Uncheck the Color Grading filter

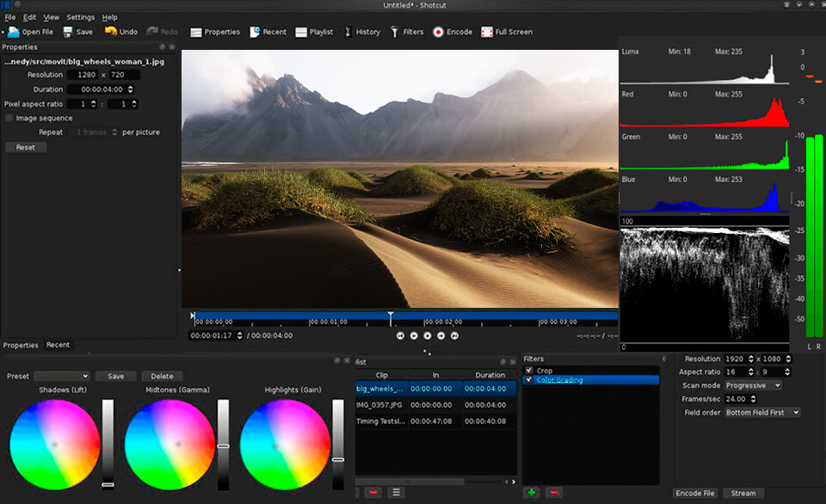529,379
